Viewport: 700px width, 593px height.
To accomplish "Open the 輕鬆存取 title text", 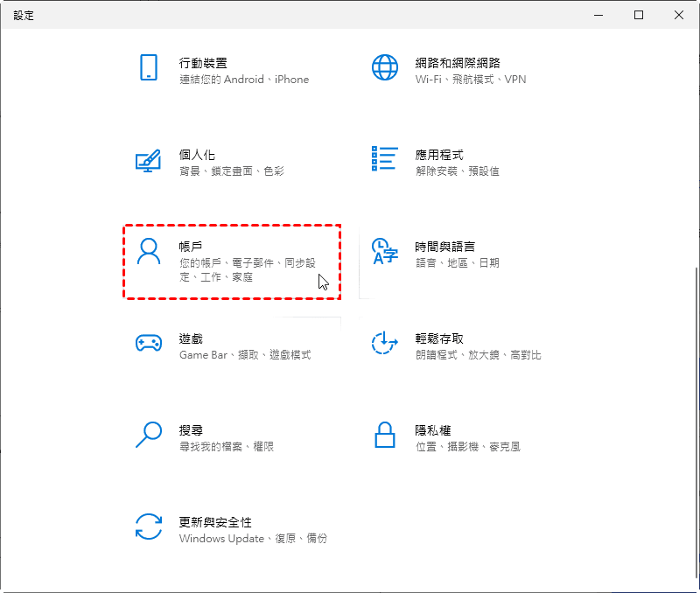I will pos(439,338).
